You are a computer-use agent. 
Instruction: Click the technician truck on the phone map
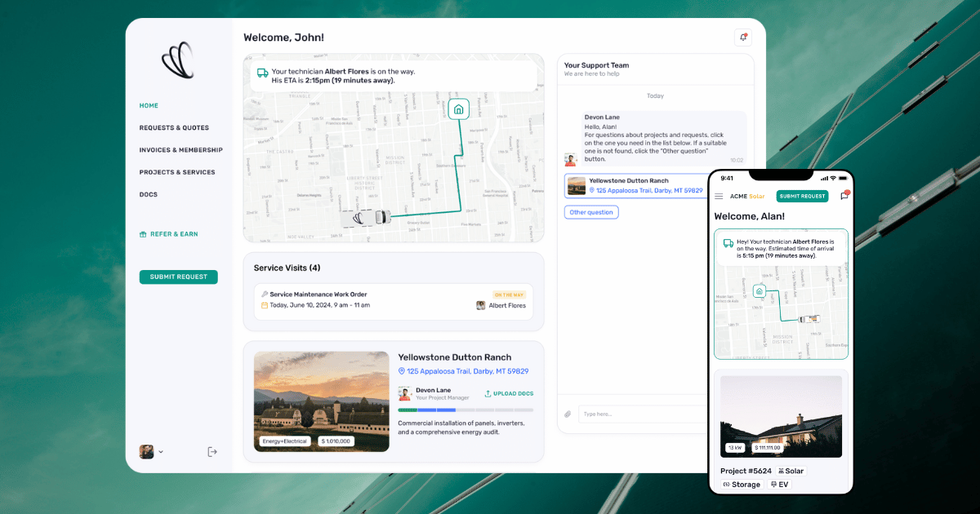tap(808, 319)
